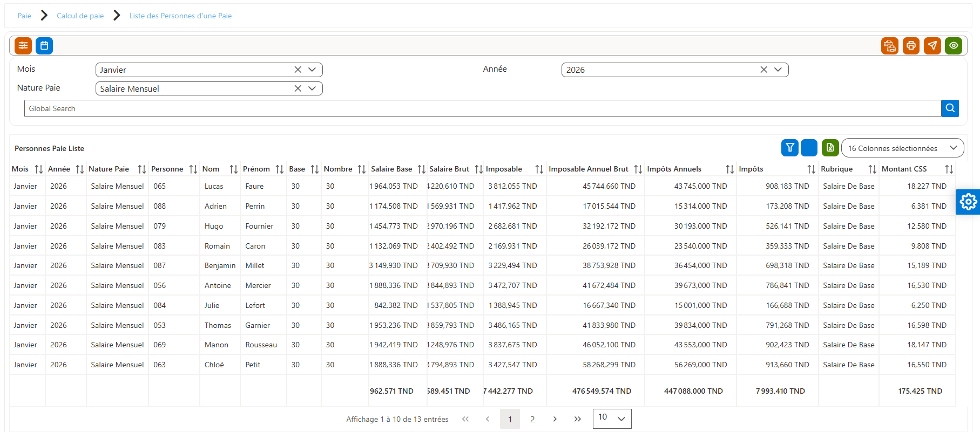980x432 pixels.
Task: Click the paper plane send icon
Action: (x=932, y=46)
